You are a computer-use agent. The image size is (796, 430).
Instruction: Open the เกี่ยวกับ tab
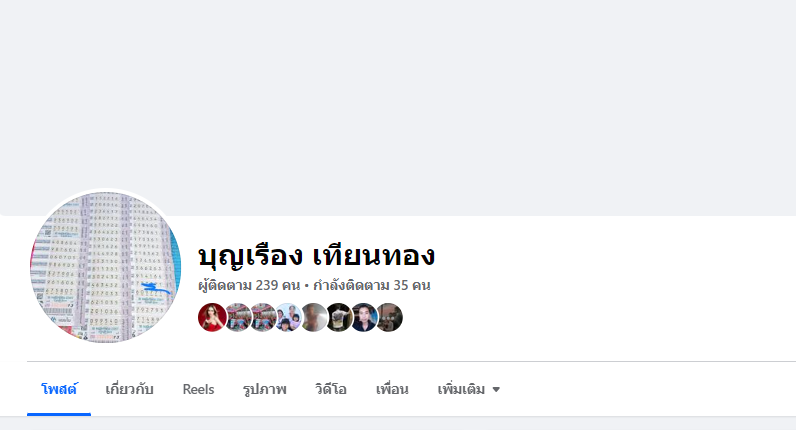point(129,389)
